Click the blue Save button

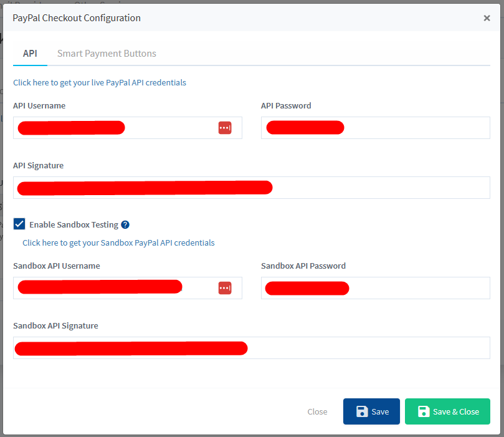[371, 411]
